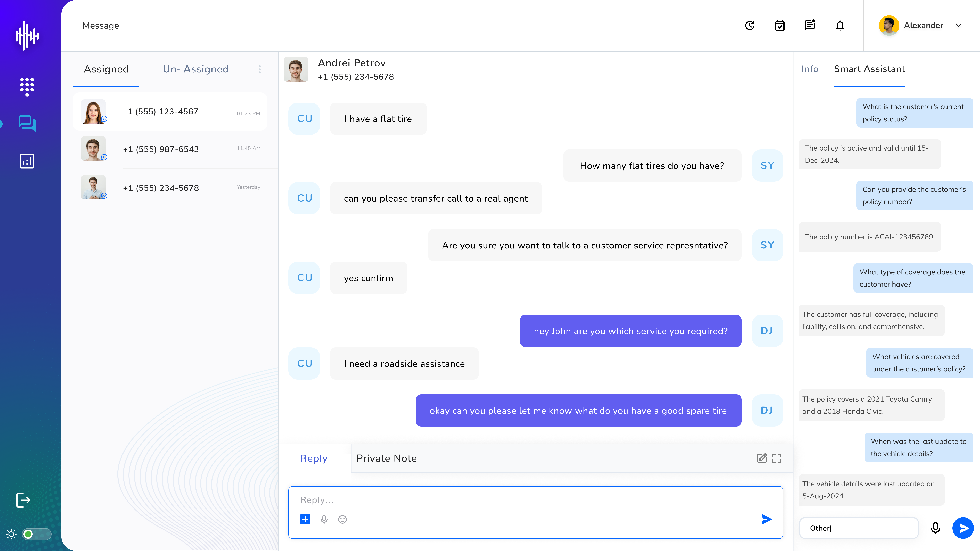Open the bell notifications icon
This screenshot has width=980, height=551.
coord(840,26)
